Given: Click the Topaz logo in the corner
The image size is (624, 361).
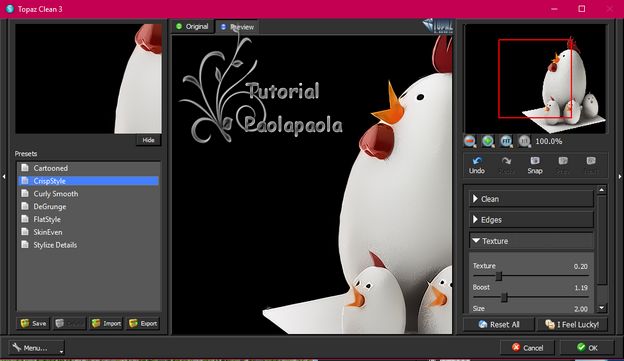Looking at the screenshot, I should (438, 25).
